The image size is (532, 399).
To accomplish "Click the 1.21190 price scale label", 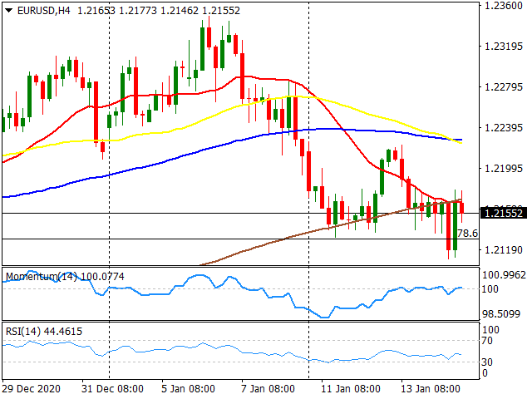I will [505, 249].
